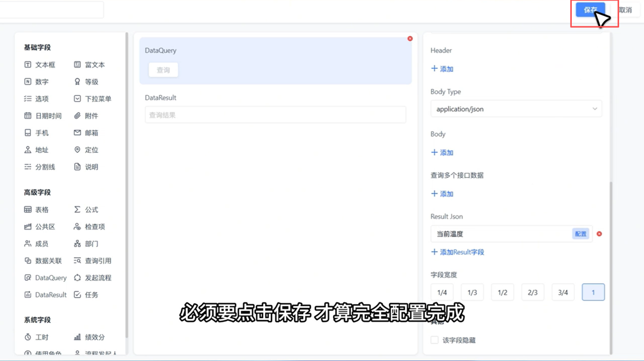The height and width of the screenshot is (361, 644).
Task: Add a Body entry with 添加
Action: tap(442, 152)
